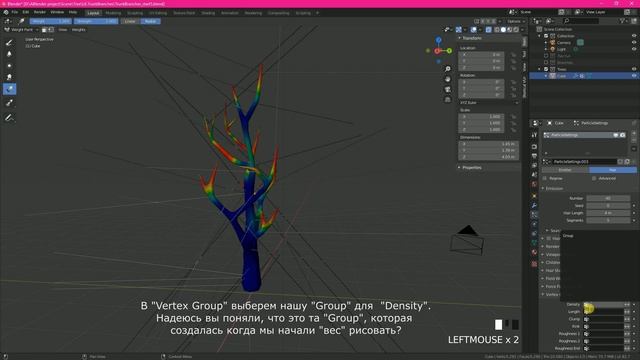This screenshot has height=360, width=640.
Task: Select the active Gradient weight tool
Action: coord(9,89)
